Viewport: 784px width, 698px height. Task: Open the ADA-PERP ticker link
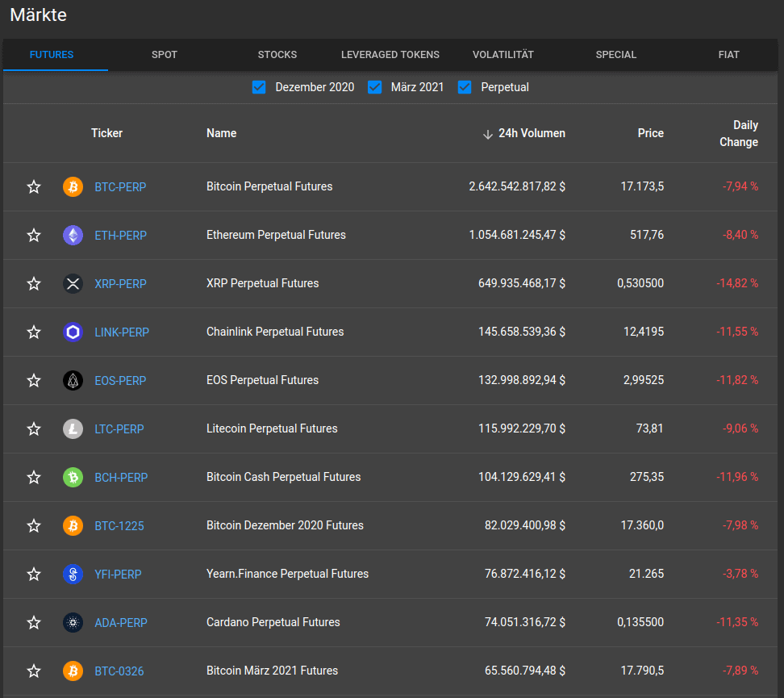coord(121,623)
